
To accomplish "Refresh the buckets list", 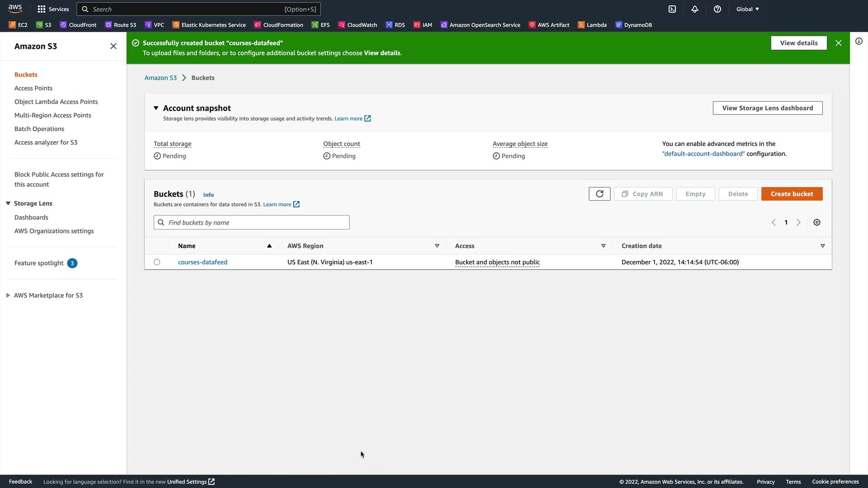I will tap(599, 194).
